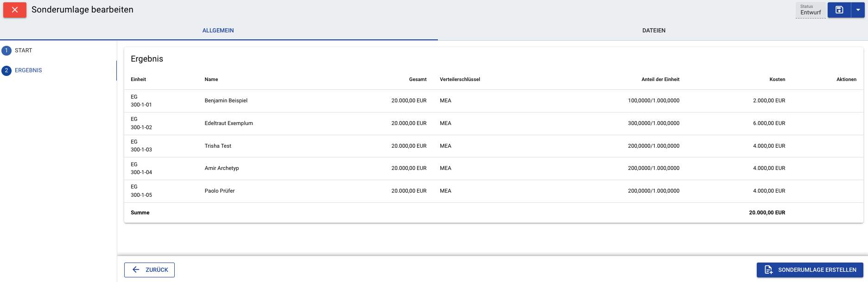The image size is (868, 282).
Task: Click the step 1 circle icon
Action: (6, 50)
